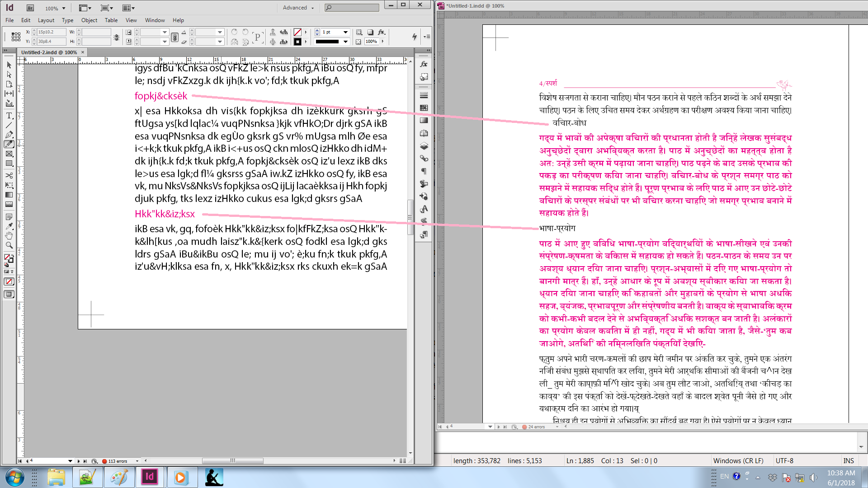The height and width of the screenshot is (488, 868).
Task: Open the Arrange Documents dropdown
Action: coord(128,8)
